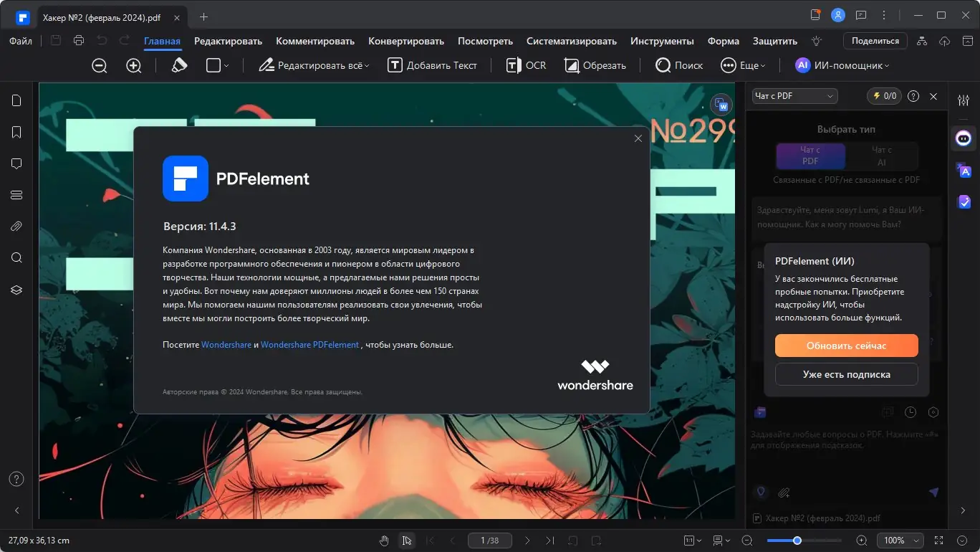980x552 pixels.
Task: Click the lightbulb prompt icon in chat input
Action: click(762, 492)
